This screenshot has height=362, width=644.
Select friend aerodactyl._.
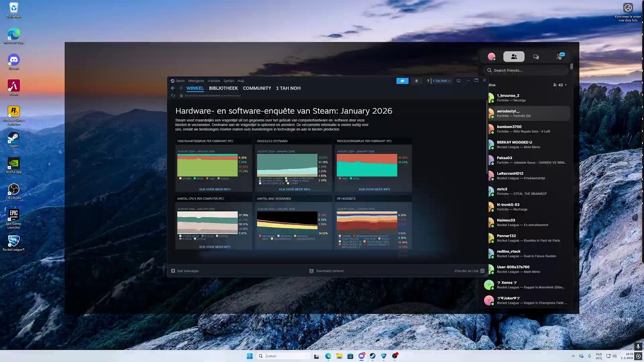tap(527, 113)
